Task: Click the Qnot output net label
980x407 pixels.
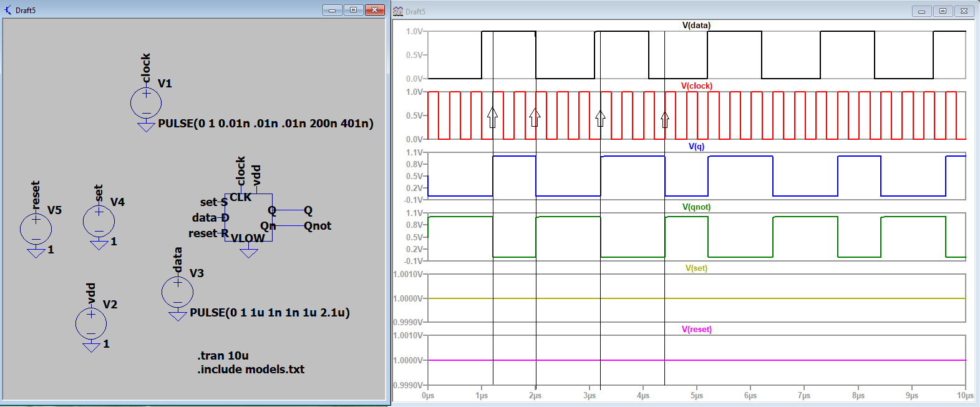Action: tap(318, 226)
